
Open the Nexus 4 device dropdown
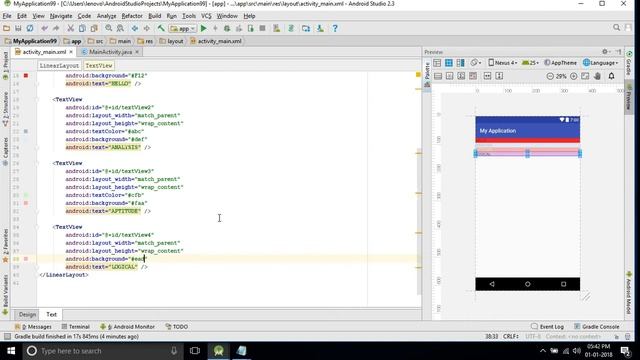(503, 62)
